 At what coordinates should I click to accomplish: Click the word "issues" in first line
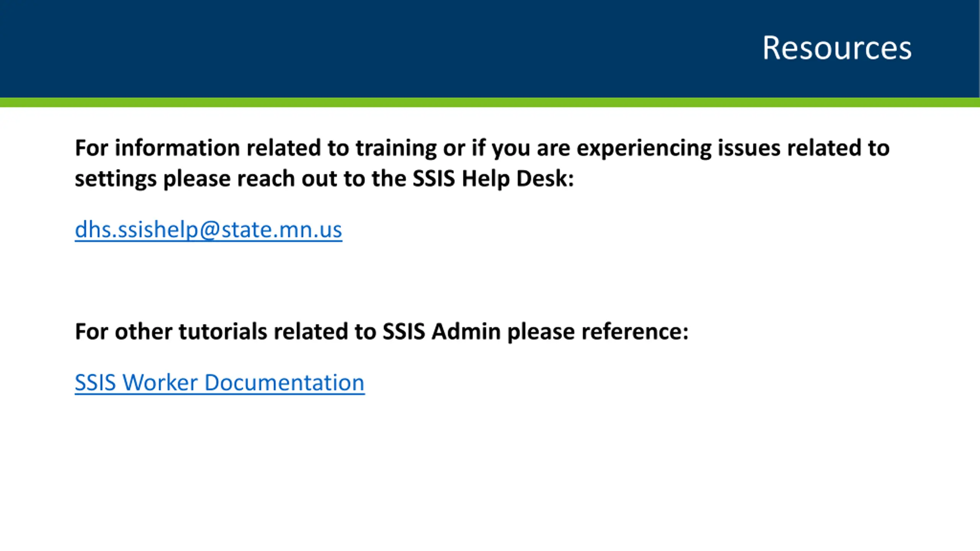click(x=749, y=148)
